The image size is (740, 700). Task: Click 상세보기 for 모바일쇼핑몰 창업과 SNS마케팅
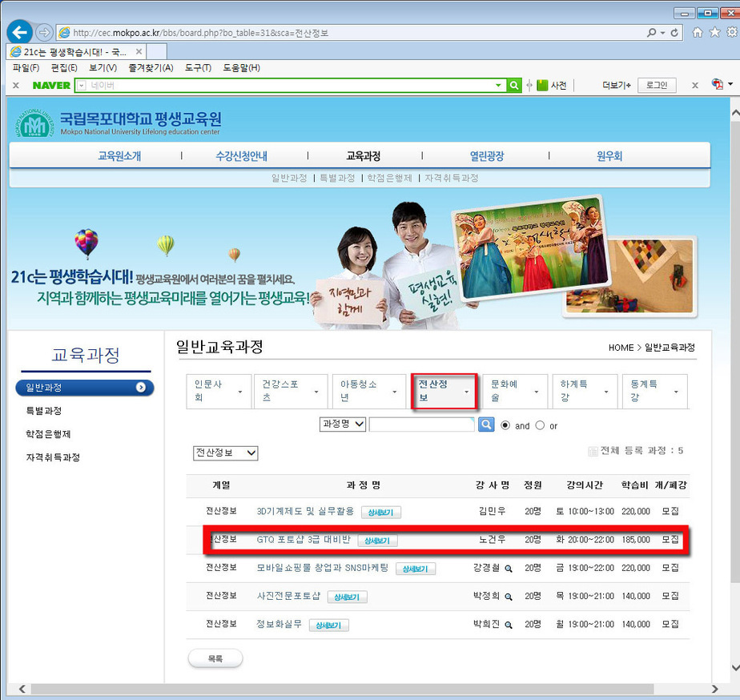click(416, 569)
